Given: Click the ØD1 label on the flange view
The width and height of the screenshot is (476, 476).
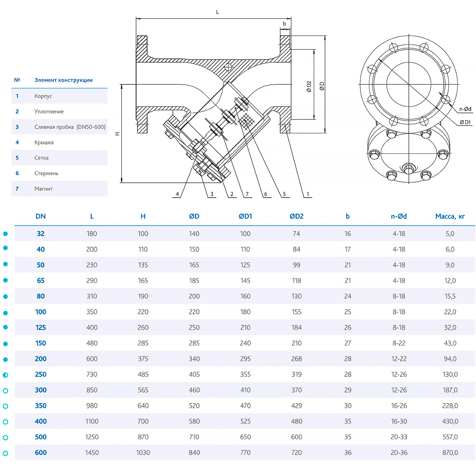Looking at the screenshot, I should click(x=465, y=123).
